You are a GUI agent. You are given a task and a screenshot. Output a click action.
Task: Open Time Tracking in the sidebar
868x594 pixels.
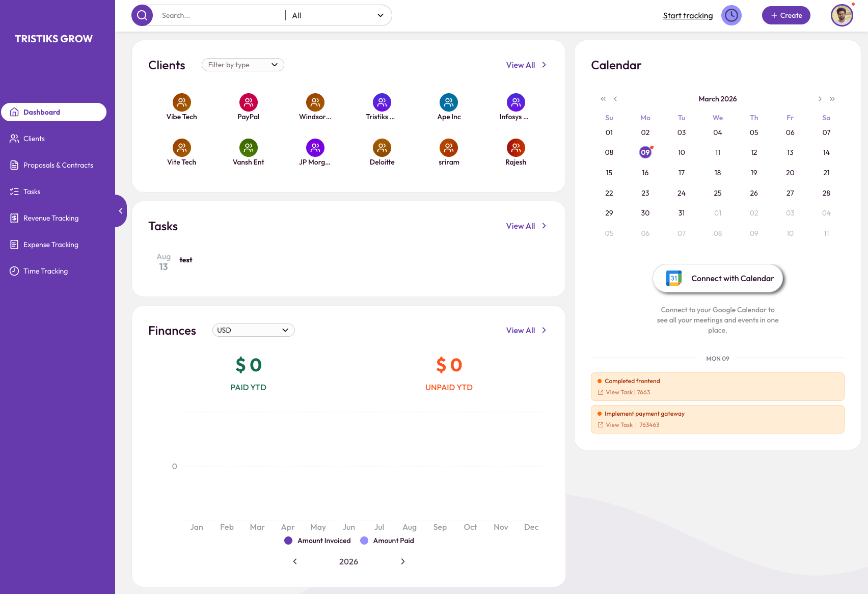tap(54, 271)
